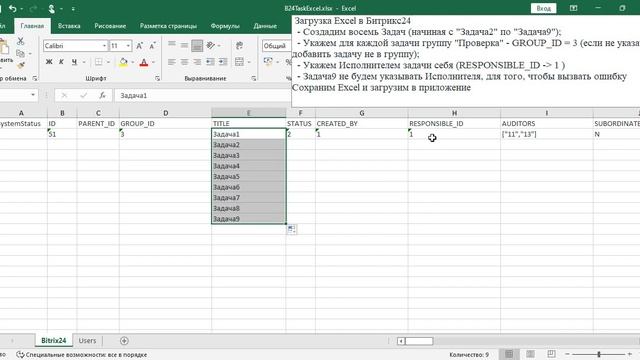Expand fill color dropdown arrow
Image resolution: width=640 pixels, height=360 pixels.
[133, 62]
